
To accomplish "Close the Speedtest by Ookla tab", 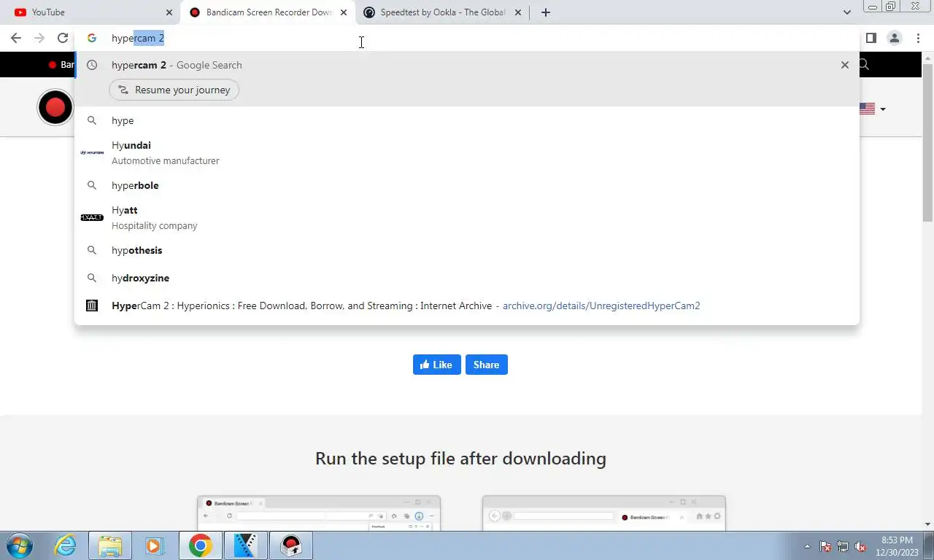I will 518,12.
